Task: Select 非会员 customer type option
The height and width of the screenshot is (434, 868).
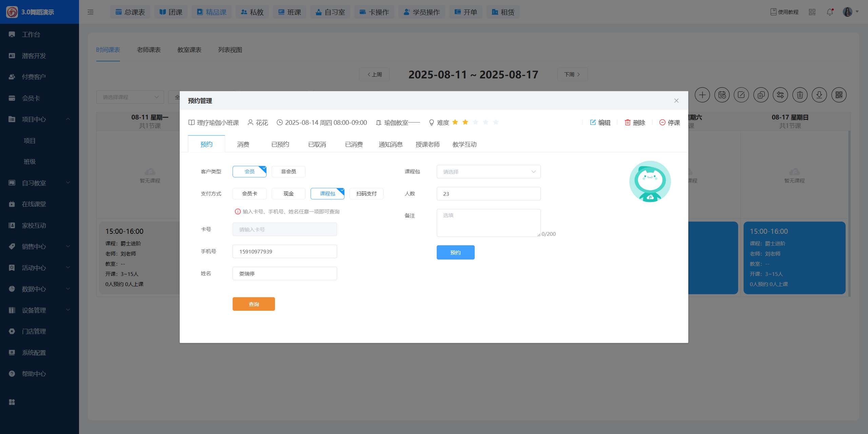Action: pyautogui.click(x=288, y=172)
